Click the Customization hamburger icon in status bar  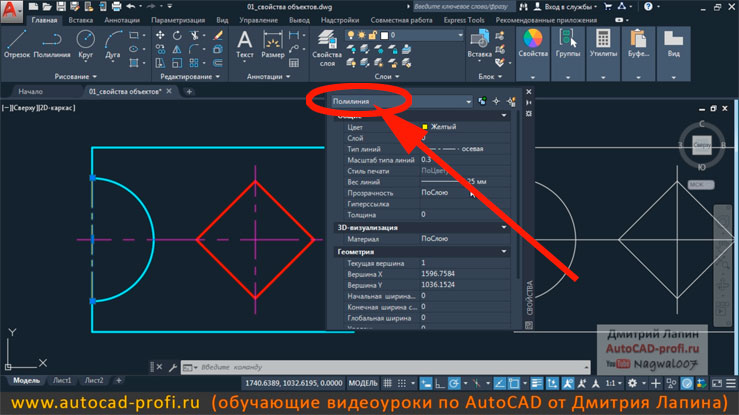click(731, 383)
